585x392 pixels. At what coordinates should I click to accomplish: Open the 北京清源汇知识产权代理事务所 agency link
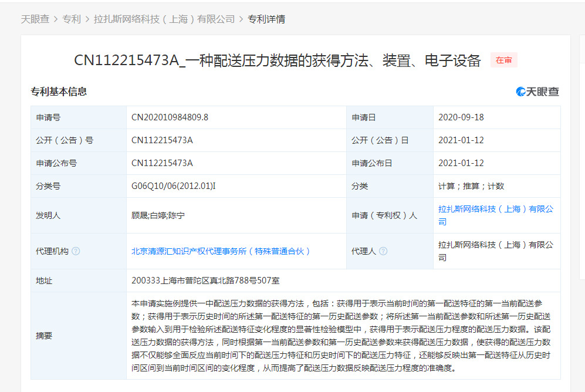coord(221,251)
